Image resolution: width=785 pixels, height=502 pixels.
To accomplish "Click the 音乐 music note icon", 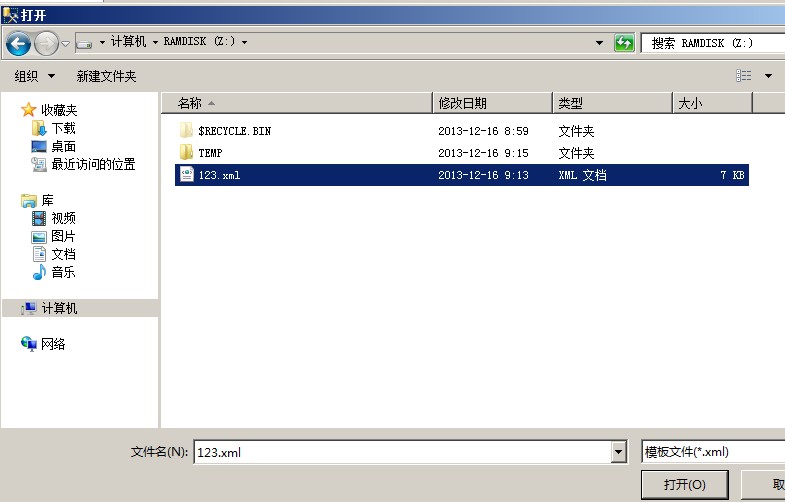I will tap(39, 272).
